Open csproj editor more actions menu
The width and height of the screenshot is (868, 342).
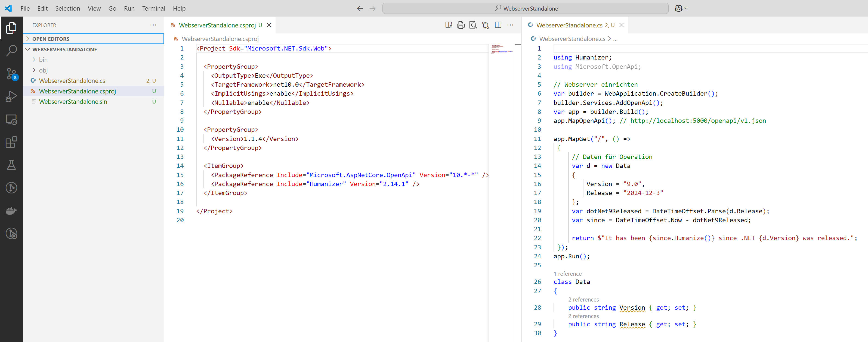pos(510,25)
